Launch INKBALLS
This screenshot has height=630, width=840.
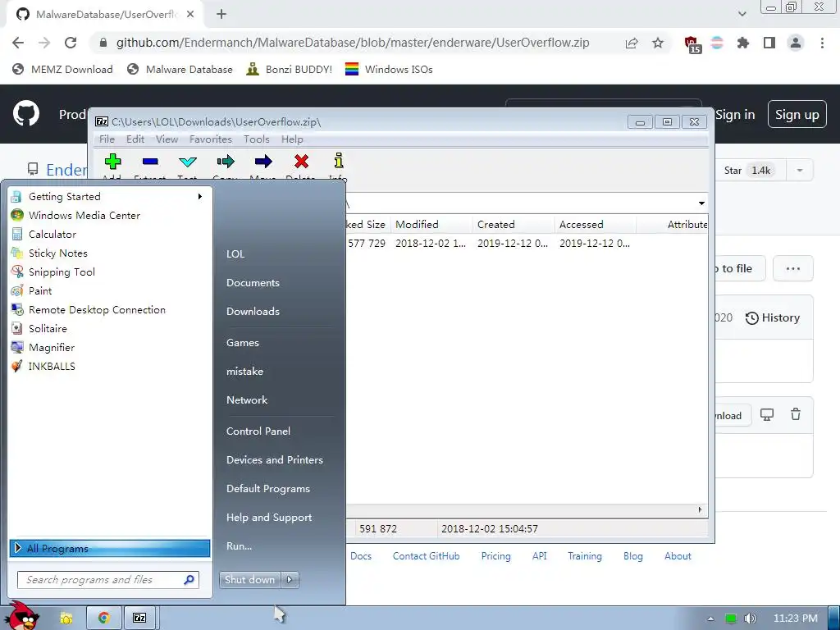(x=110, y=367)
